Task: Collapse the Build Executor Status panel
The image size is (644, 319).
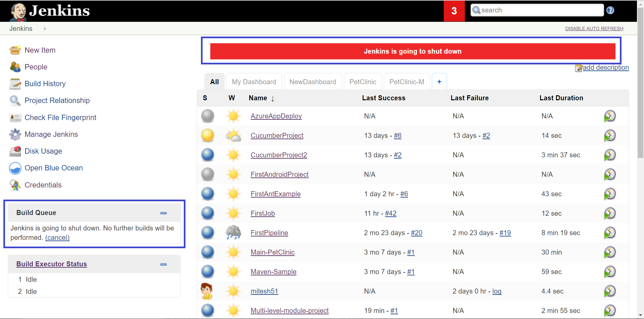Action: coord(163,264)
